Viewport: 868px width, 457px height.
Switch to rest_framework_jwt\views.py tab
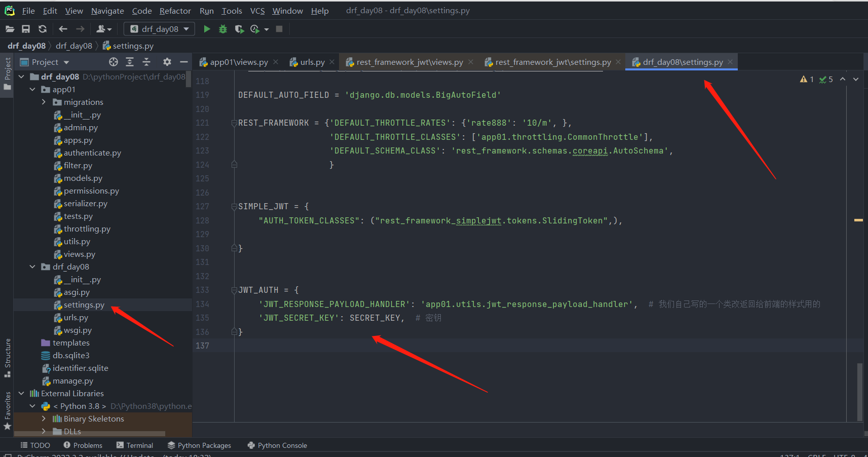[x=409, y=62]
